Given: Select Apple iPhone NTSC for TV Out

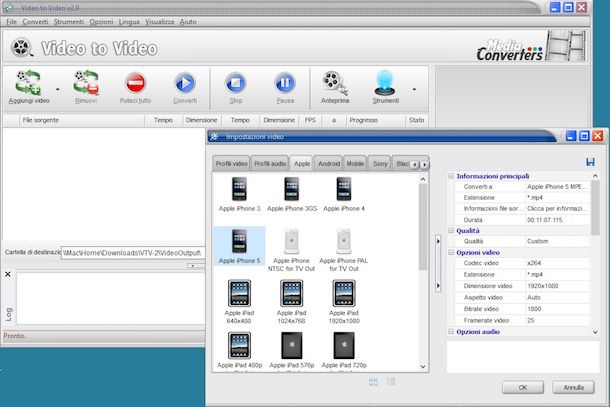Looking at the screenshot, I should (x=292, y=250).
